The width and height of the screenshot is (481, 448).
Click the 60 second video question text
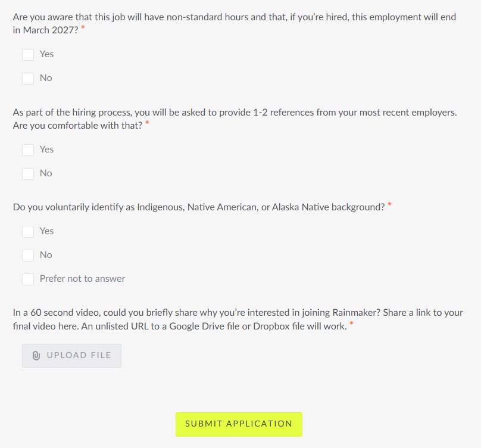238,319
